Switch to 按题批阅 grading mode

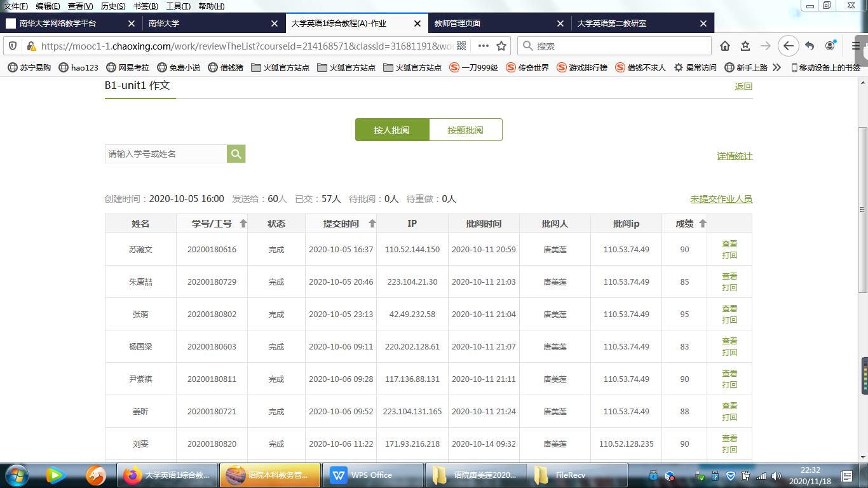click(x=465, y=130)
